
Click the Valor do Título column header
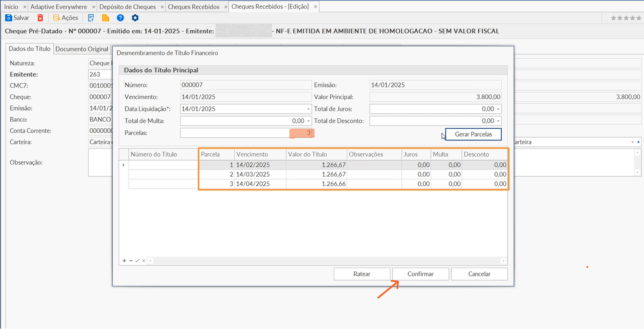pos(316,154)
